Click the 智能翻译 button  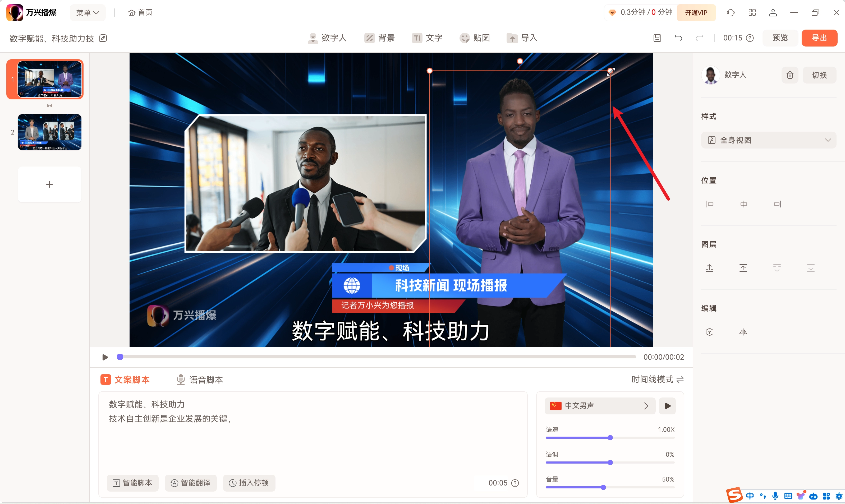tap(191, 483)
